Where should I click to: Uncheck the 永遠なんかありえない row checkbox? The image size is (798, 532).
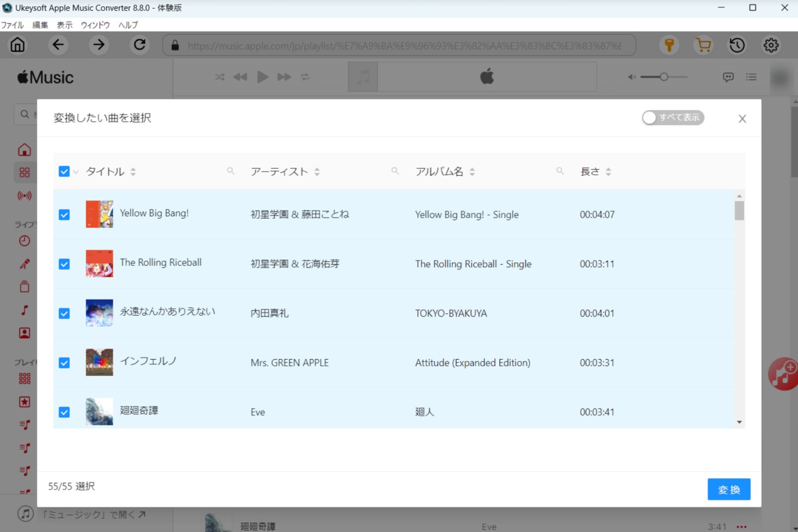(x=64, y=313)
